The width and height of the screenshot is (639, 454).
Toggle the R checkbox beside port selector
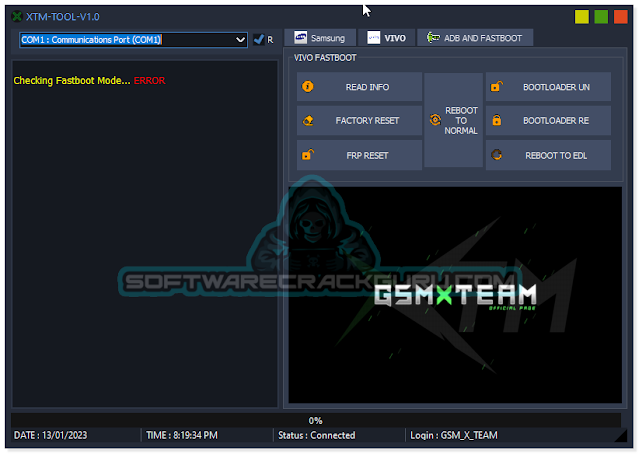tap(258, 40)
